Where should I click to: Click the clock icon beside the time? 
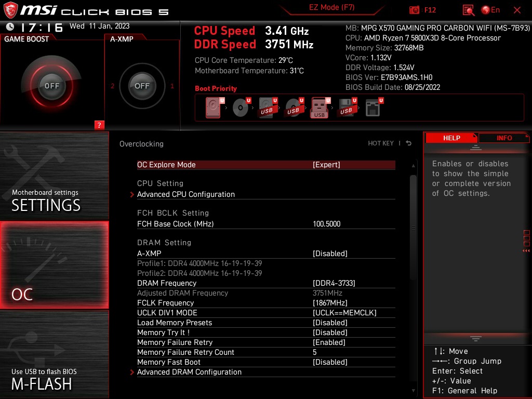tap(10, 26)
